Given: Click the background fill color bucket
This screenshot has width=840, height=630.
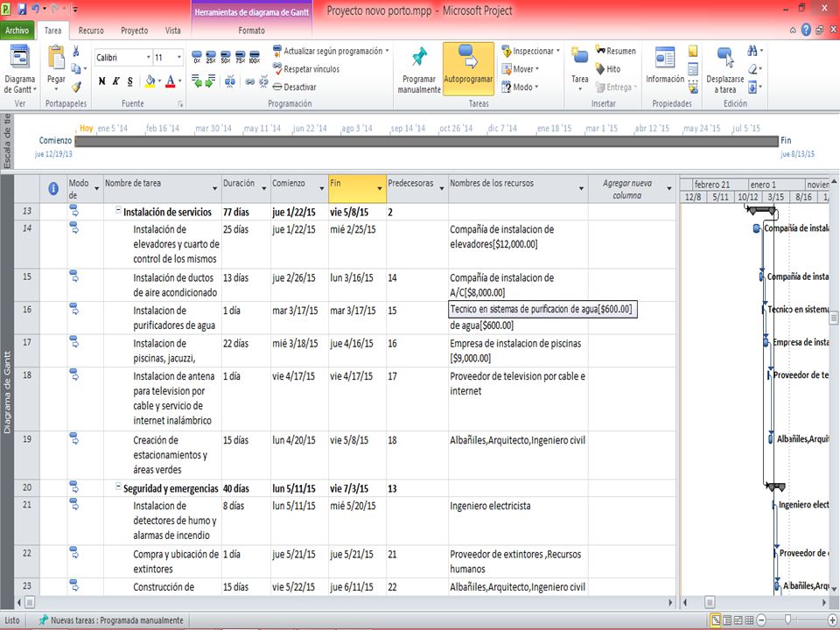Looking at the screenshot, I should tap(150, 81).
